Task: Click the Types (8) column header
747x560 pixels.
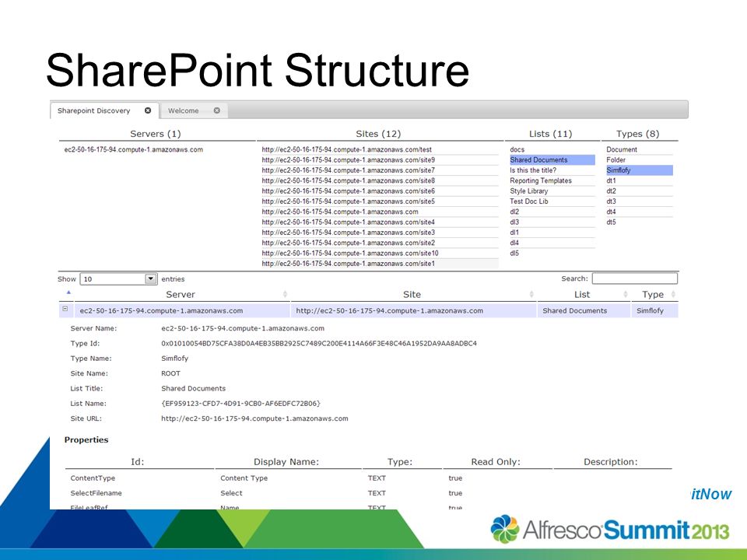Action: 638,134
